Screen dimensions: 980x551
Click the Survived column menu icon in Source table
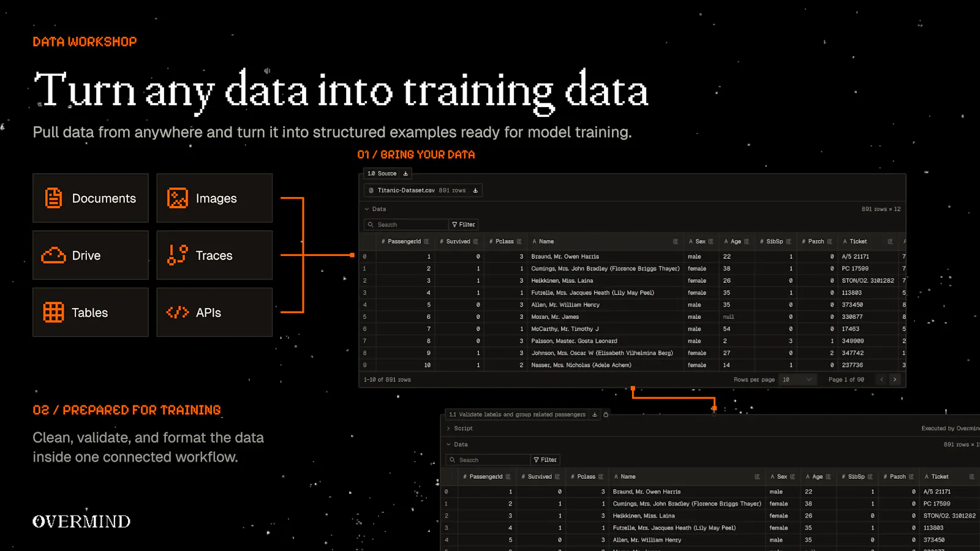click(476, 242)
